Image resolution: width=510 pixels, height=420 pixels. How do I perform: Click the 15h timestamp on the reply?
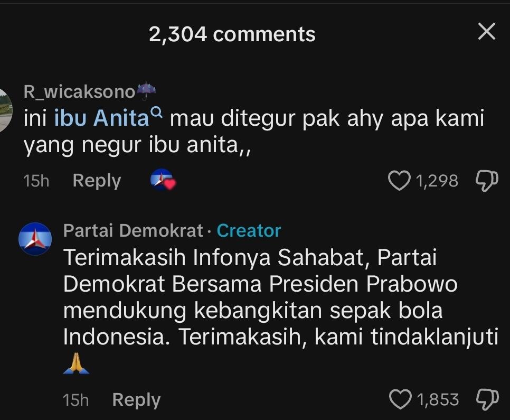[75, 400]
